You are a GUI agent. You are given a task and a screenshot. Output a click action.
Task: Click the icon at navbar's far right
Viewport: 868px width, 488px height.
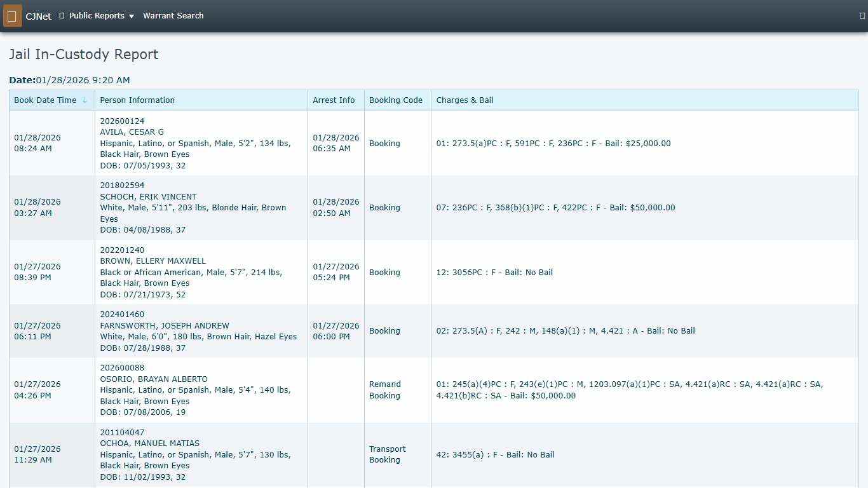click(862, 16)
